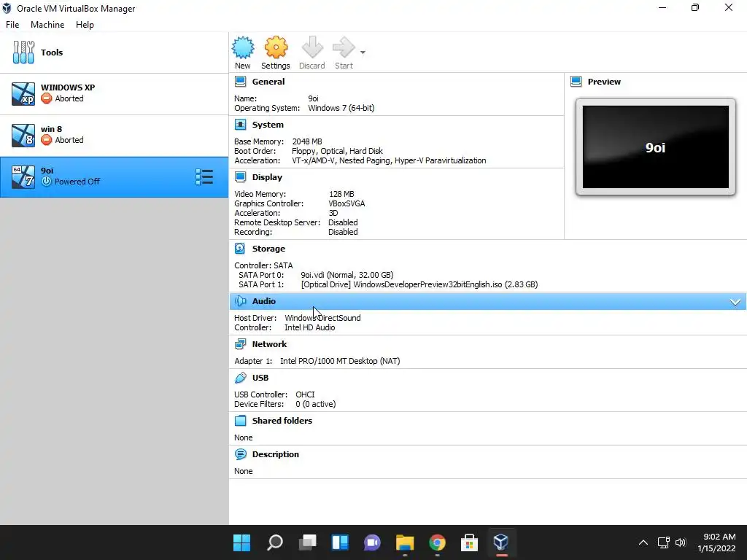Click the Network section icon
This screenshot has height=560, width=747.
click(x=241, y=344)
